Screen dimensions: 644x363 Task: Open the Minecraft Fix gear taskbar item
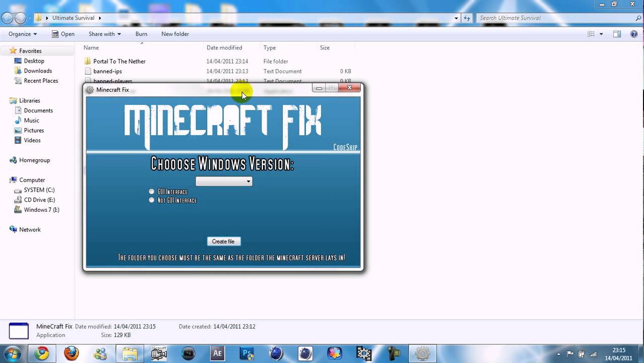coord(422,353)
